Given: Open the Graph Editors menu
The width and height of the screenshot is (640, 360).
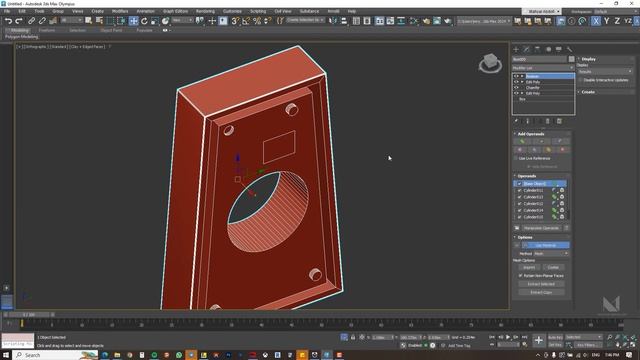Looking at the screenshot, I should tap(175, 11).
